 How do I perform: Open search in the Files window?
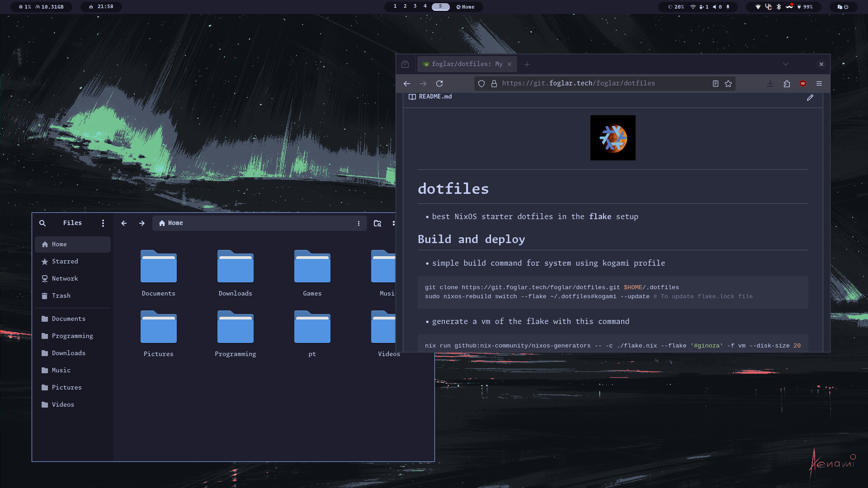click(x=42, y=223)
